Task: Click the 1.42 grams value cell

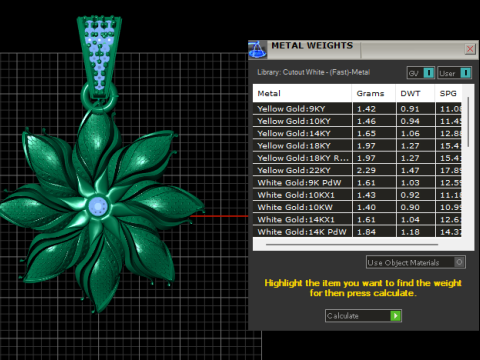Action: (x=374, y=109)
